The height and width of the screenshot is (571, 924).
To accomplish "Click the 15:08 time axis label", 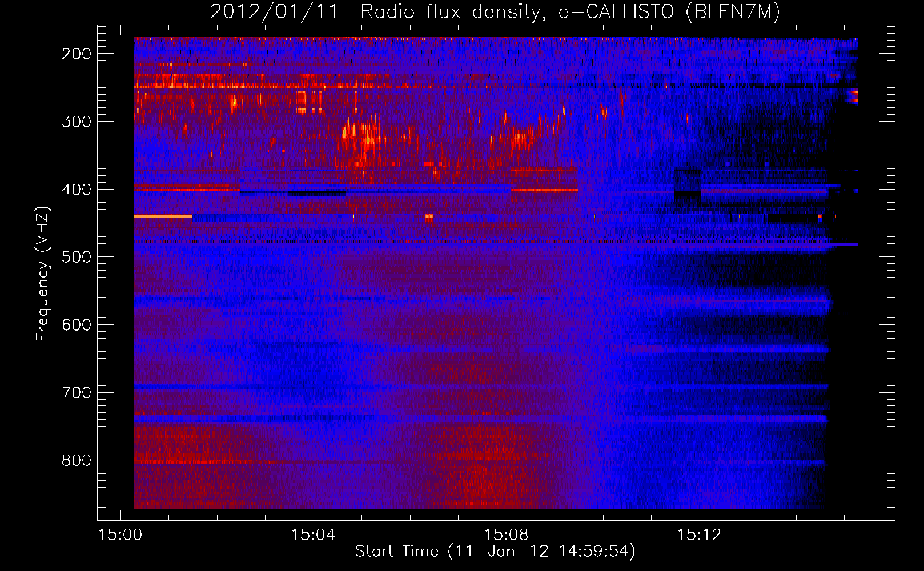I will (x=507, y=535).
